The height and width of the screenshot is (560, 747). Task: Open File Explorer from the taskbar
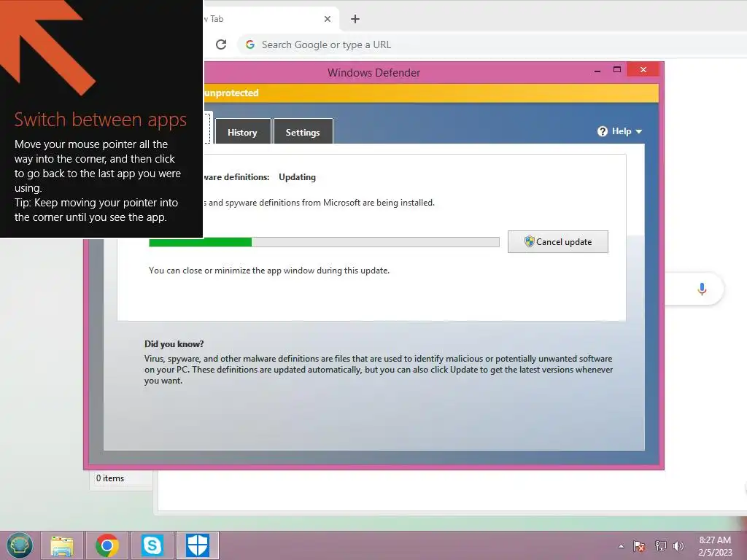(x=62, y=545)
